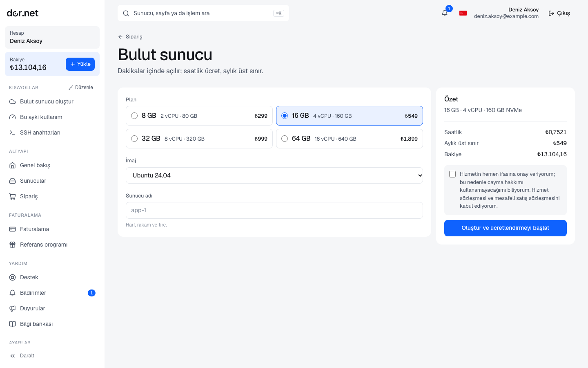The image size is (588, 368).
Task: Select the 8 GB plan radio button
Action: 134,116
